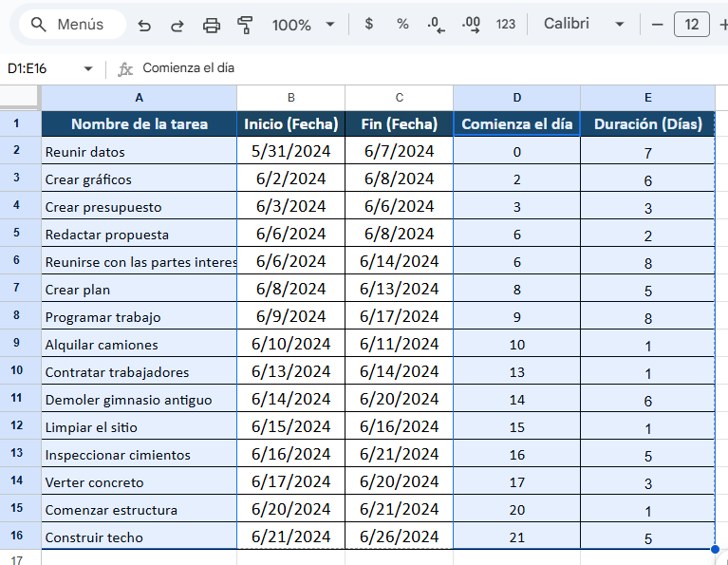Screen dimensions: 728x565
Task: Select the Reunir datos cell
Action: (139, 151)
